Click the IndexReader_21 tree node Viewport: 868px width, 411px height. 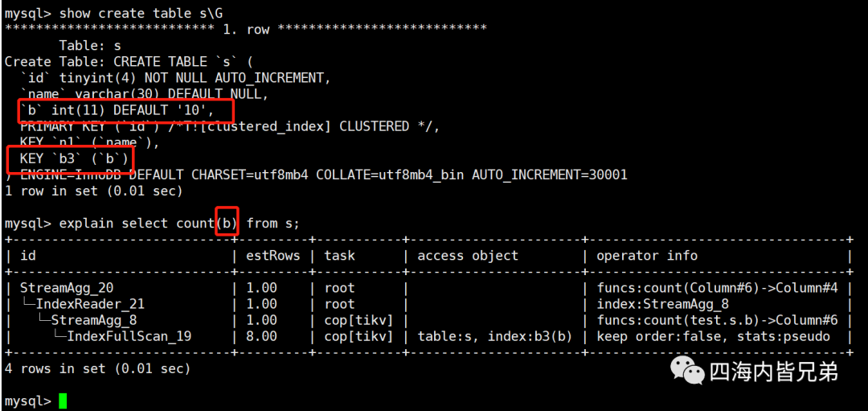coord(90,303)
